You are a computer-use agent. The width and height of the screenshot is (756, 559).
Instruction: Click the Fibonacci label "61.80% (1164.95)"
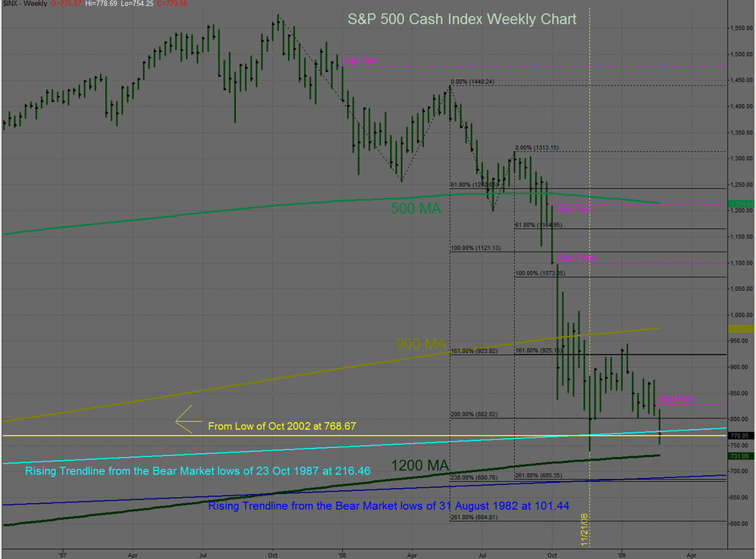538,225
